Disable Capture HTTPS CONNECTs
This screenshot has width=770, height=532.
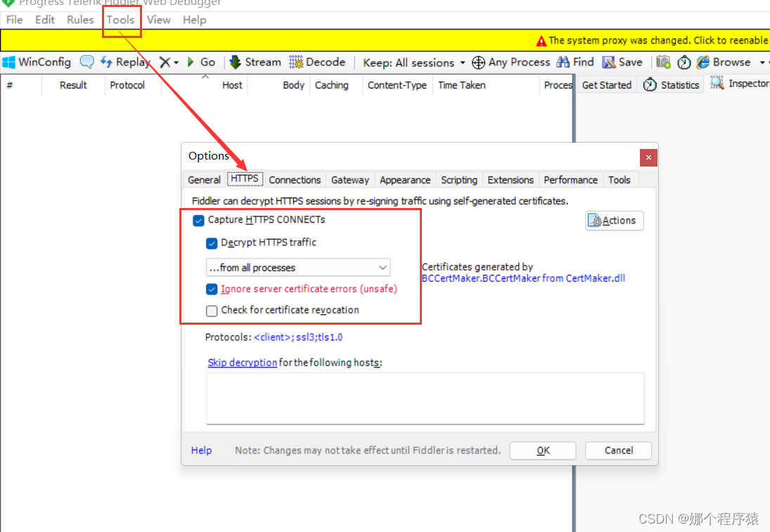(x=198, y=220)
